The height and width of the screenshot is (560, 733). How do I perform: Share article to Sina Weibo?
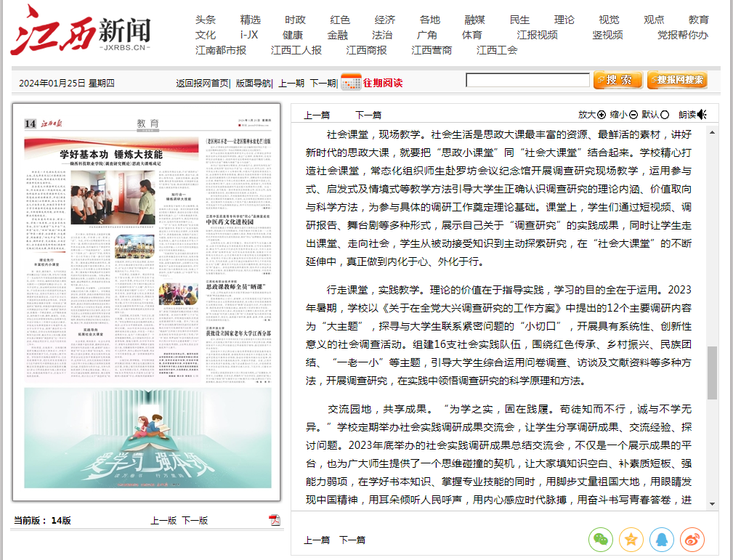pos(692,539)
